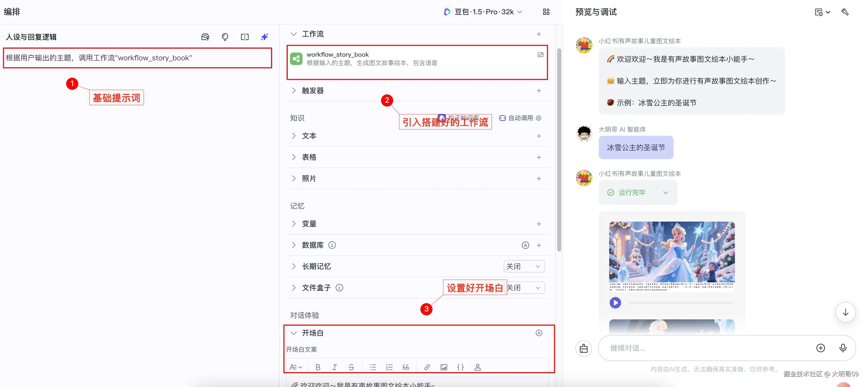The image size is (868, 387).
Task: Play the story audio under first image
Action: pos(615,302)
